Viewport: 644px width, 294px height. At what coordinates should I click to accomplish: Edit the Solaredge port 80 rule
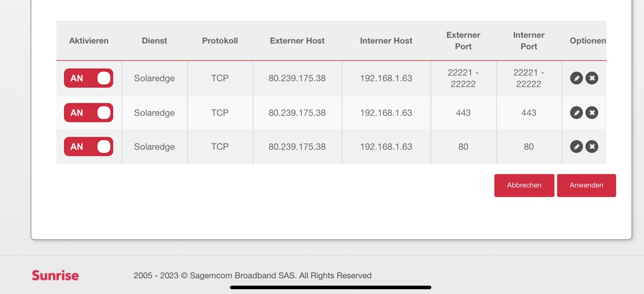[576, 147]
